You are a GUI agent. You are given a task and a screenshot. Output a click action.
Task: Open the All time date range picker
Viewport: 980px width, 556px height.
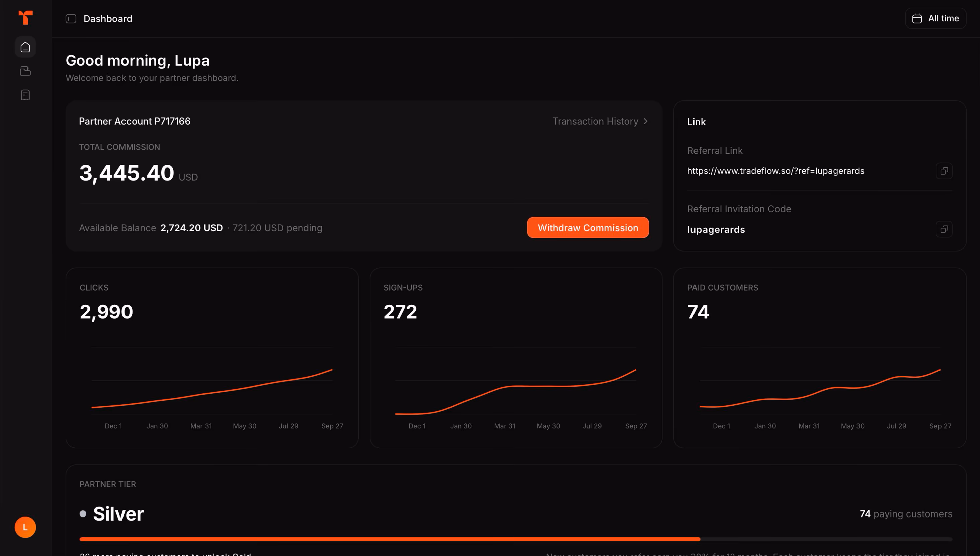(935, 18)
